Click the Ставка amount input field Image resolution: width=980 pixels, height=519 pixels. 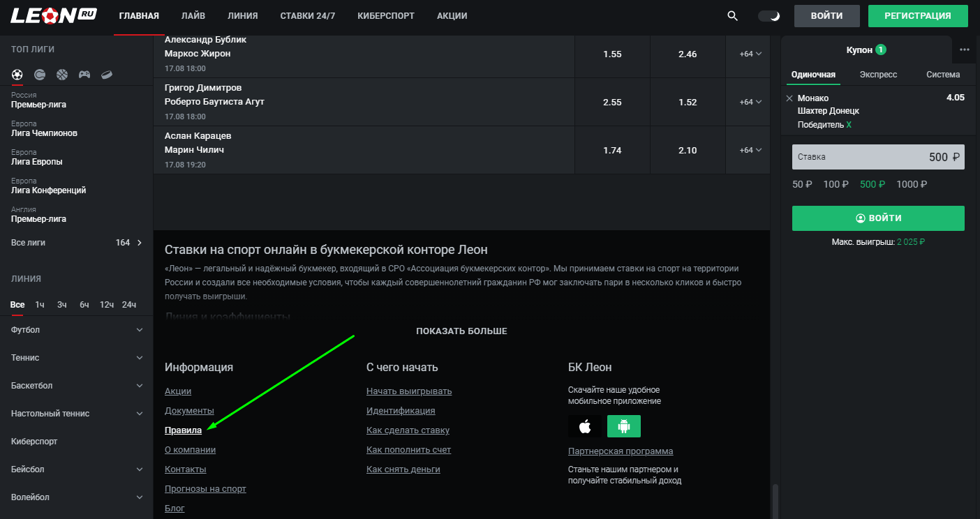pos(878,157)
